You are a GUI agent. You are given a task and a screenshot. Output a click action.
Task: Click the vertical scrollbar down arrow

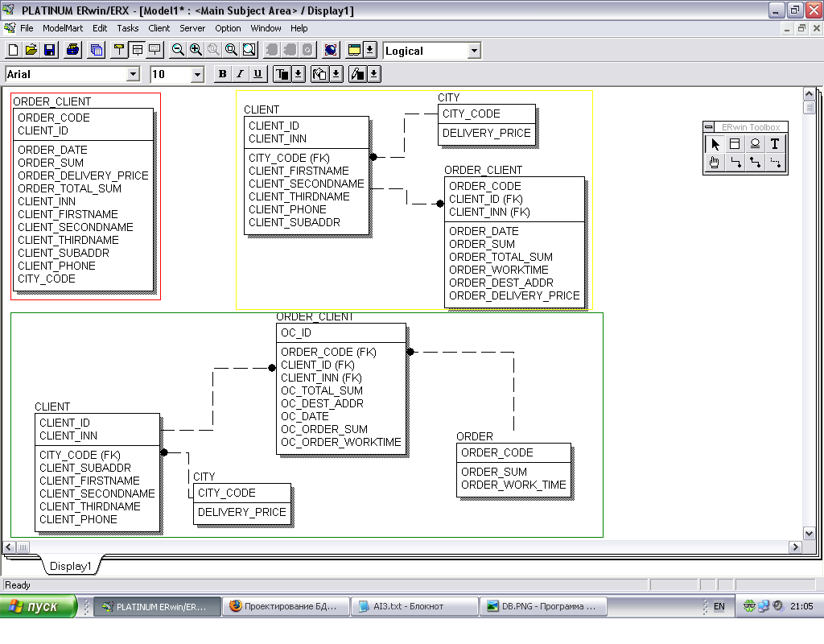[810, 533]
